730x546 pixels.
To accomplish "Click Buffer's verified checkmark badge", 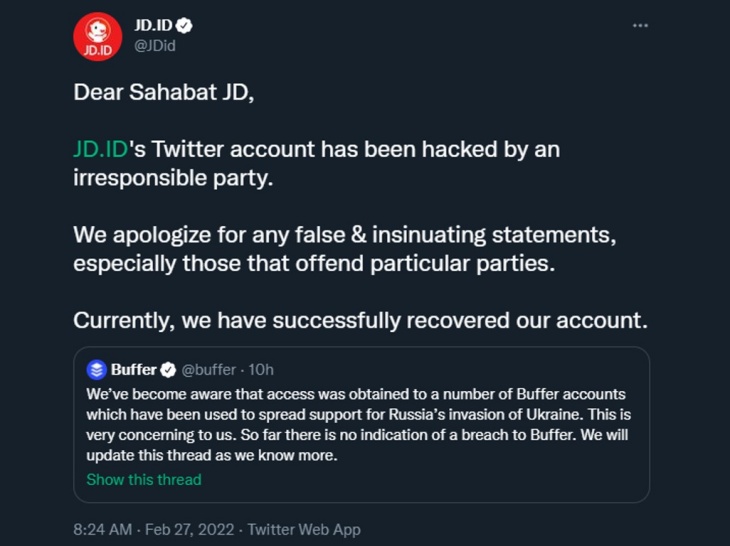I will pyautogui.click(x=169, y=369).
